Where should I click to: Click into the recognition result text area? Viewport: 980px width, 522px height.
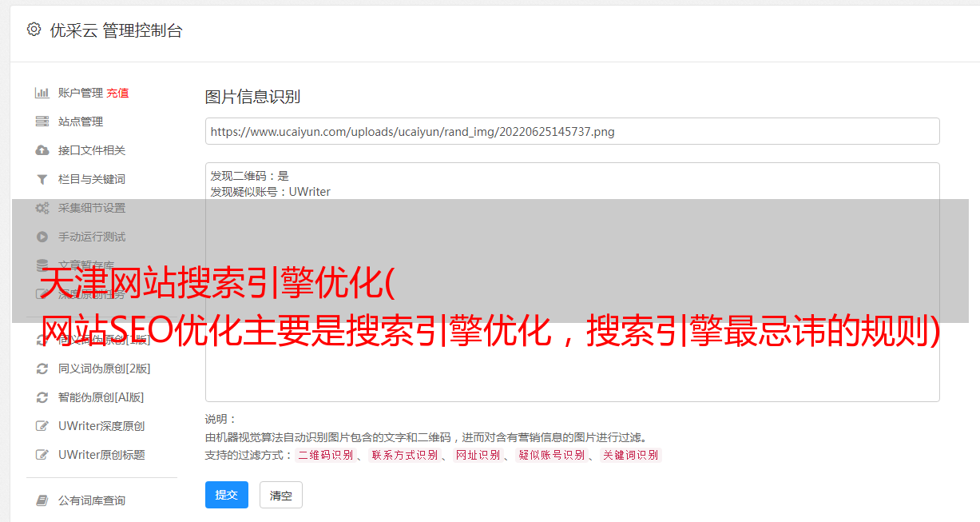click(572, 282)
